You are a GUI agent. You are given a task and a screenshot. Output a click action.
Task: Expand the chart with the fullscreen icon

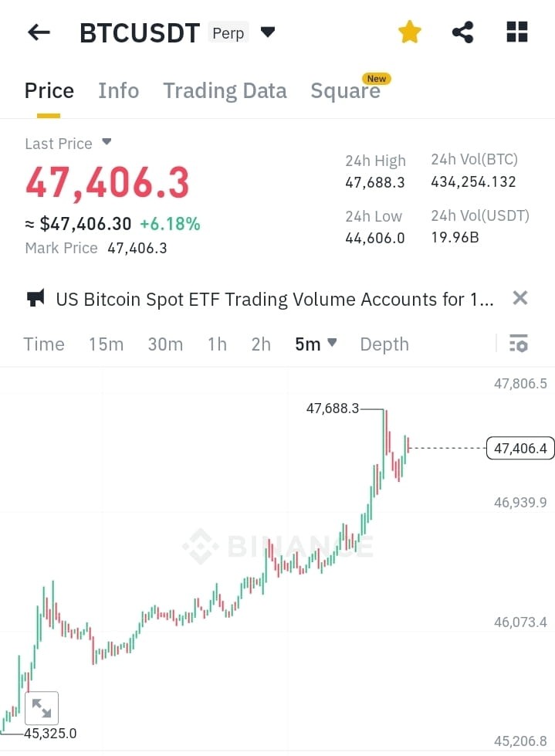coord(42,707)
